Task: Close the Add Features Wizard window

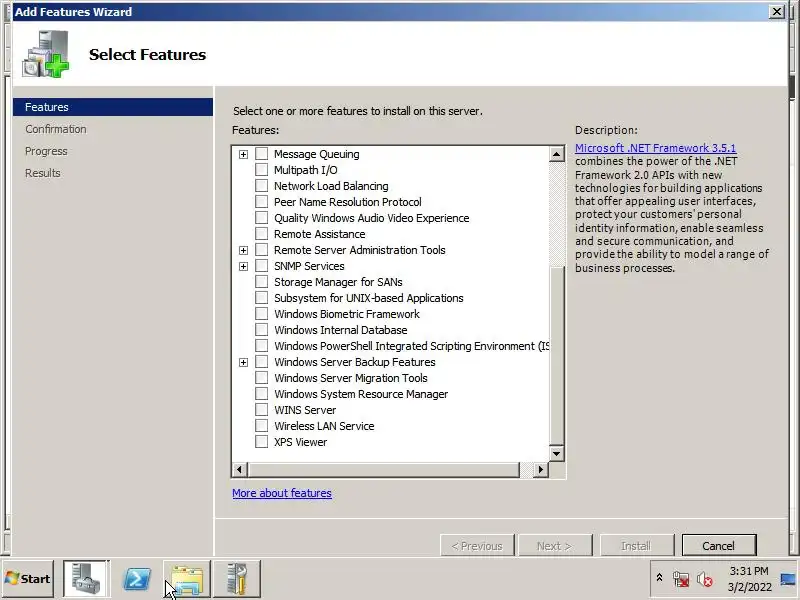Action: point(777,11)
